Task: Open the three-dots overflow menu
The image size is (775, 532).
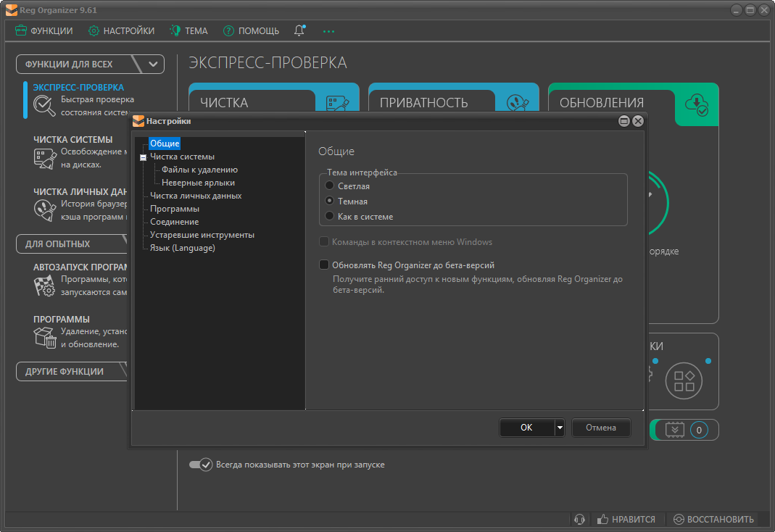Action: click(x=328, y=31)
